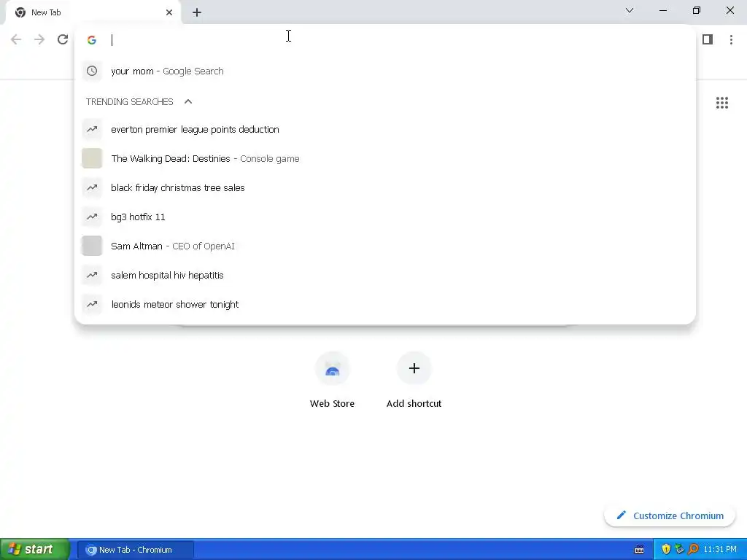Pick 'The Walking Dead: Destinies' suggestion

point(385,158)
